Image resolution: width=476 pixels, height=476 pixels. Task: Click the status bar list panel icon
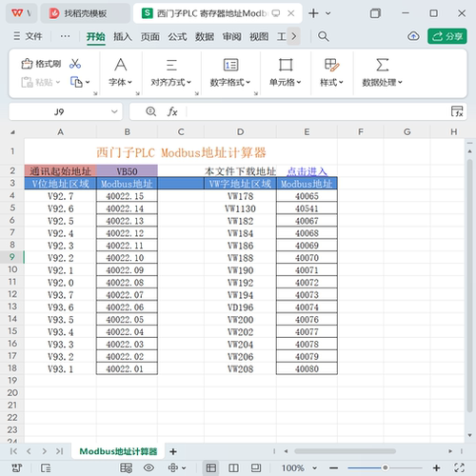click(x=46, y=467)
